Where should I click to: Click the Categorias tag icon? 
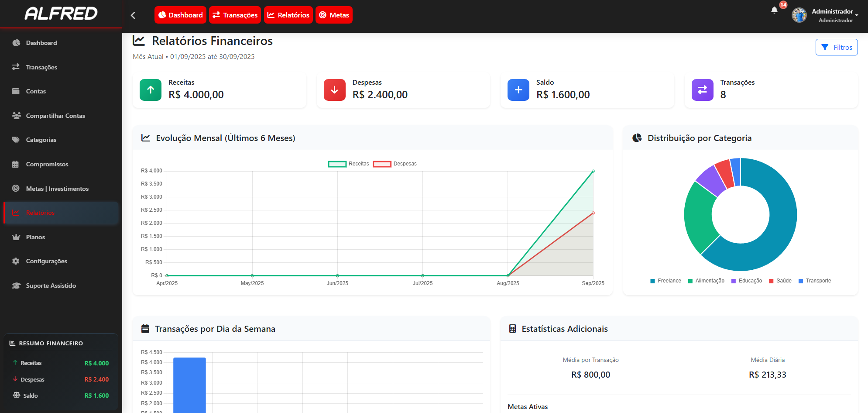point(16,139)
